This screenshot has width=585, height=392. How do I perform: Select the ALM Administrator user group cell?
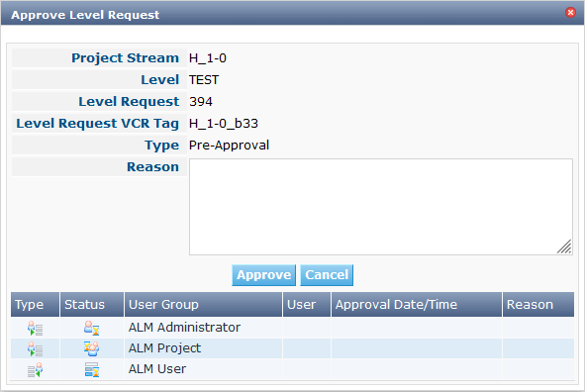(203, 328)
